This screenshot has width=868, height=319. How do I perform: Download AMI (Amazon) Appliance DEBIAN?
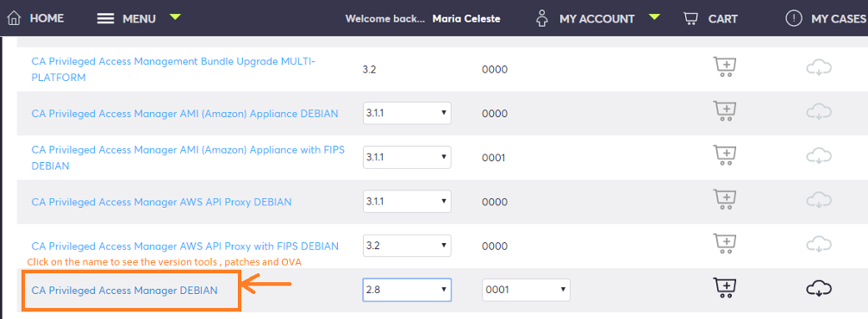(819, 112)
